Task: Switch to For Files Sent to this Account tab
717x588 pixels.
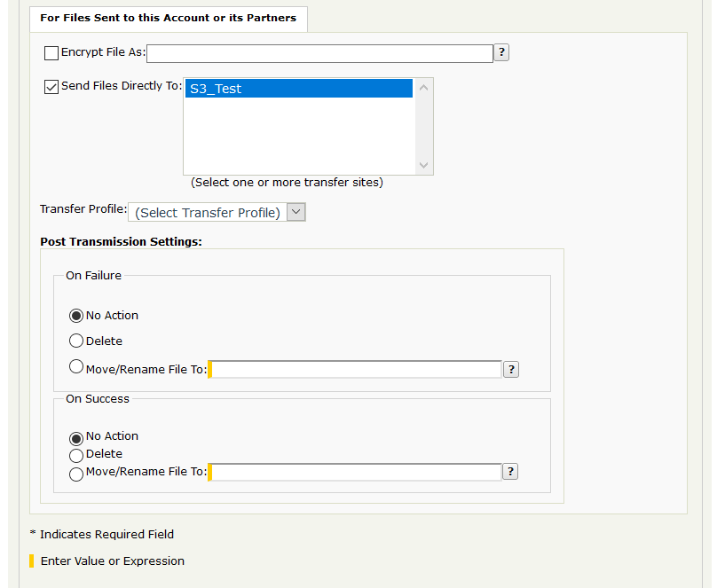Action: coord(169,18)
